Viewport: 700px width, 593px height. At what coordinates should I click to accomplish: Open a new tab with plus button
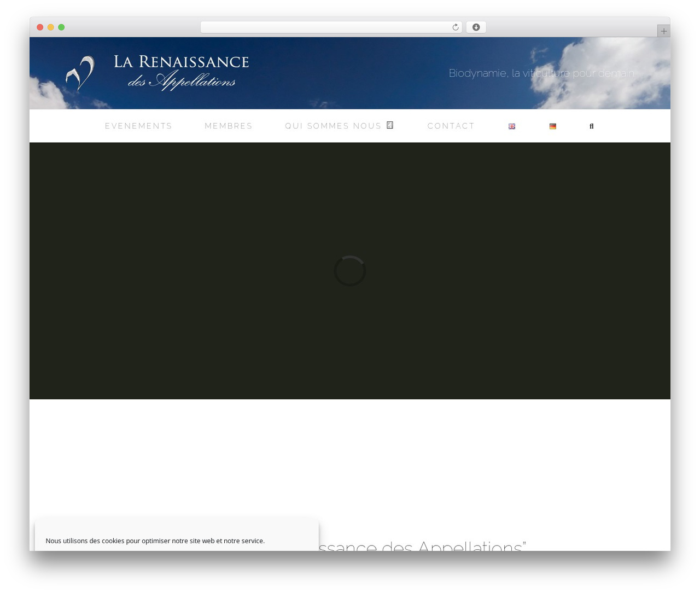pos(663,31)
